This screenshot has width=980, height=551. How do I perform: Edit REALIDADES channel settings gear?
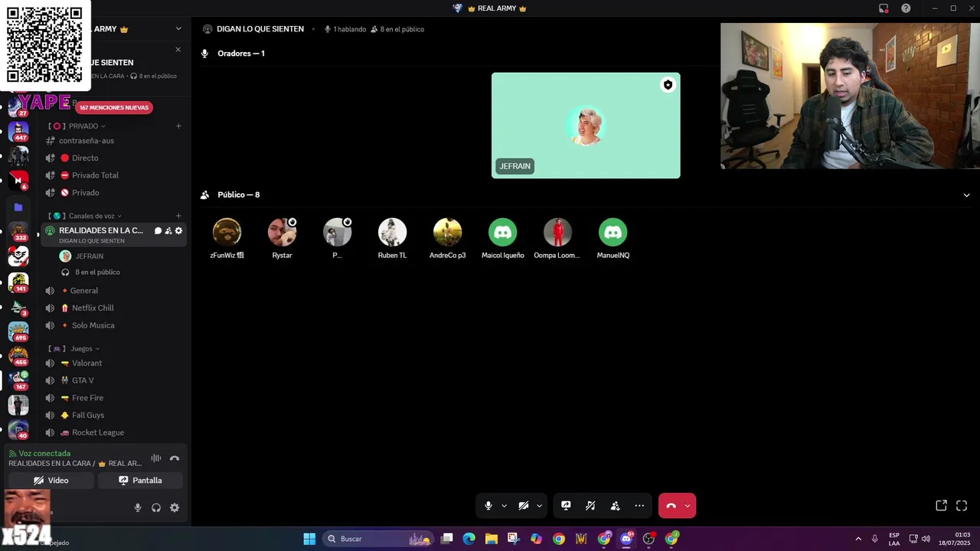pos(179,230)
